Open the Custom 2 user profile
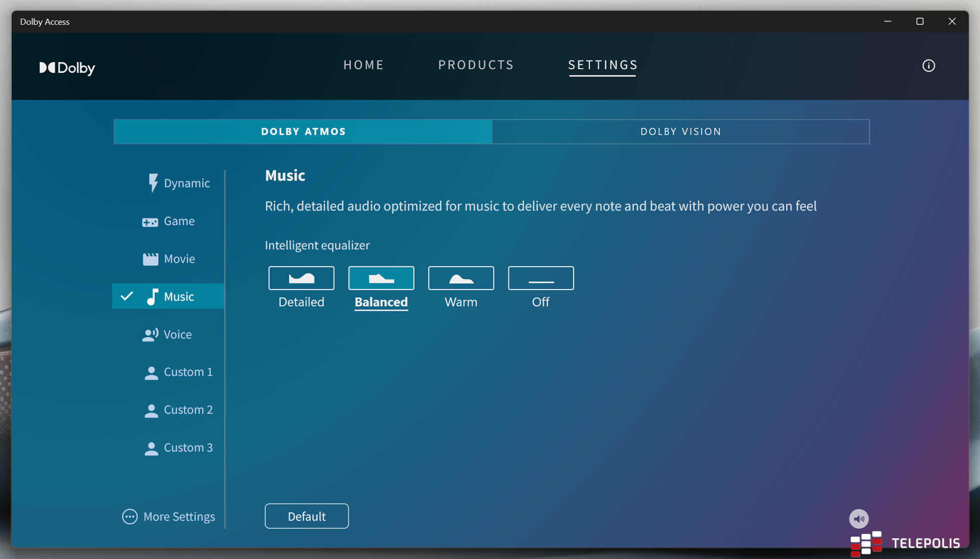980x559 pixels. coord(178,410)
